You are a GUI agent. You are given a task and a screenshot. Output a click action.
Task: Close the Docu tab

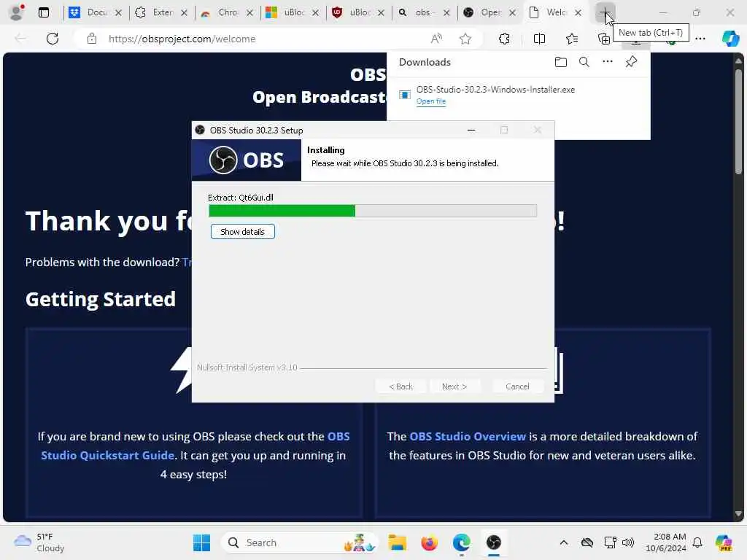pyautogui.click(x=119, y=13)
